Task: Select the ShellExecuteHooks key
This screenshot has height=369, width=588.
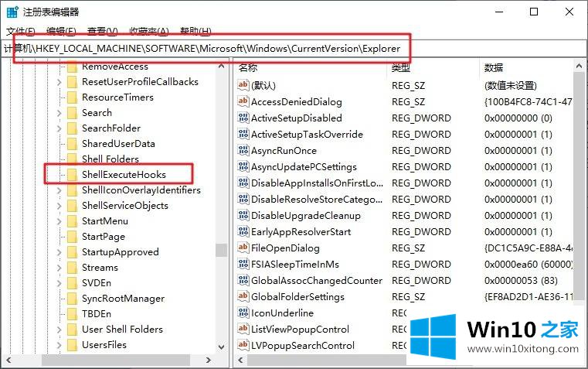Action: (x=124, y=175)
